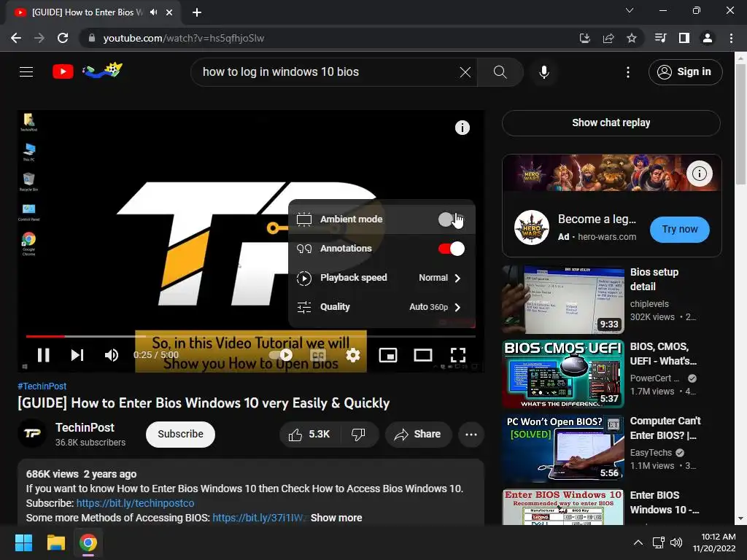Run search with the magnifier button
The width and height of the screenshot is (747, 560).
[x=500, y=72]
